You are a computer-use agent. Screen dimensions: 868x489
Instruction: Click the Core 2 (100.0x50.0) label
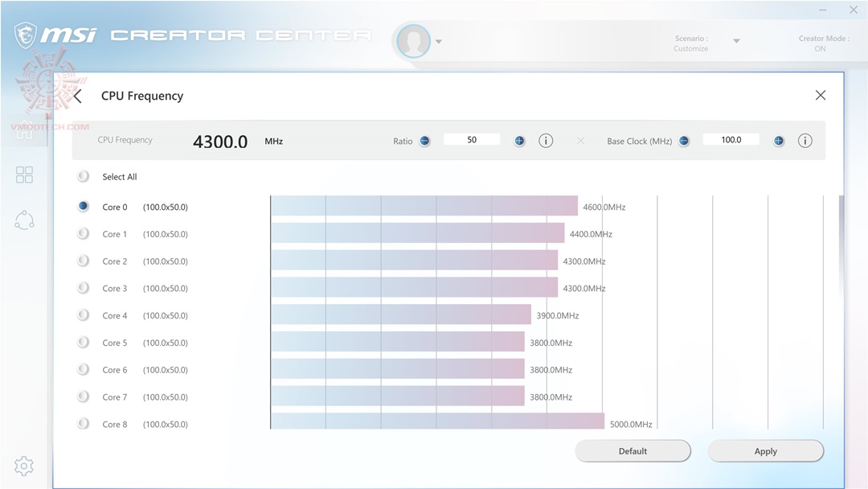click(145, 261)
